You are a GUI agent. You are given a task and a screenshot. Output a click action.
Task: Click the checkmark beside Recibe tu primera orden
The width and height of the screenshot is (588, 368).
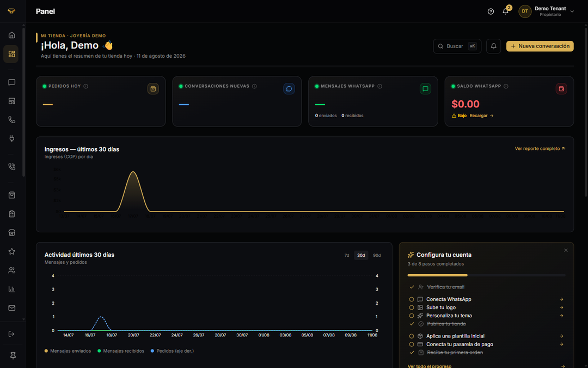pyautogui.click(x=412, y=353)
